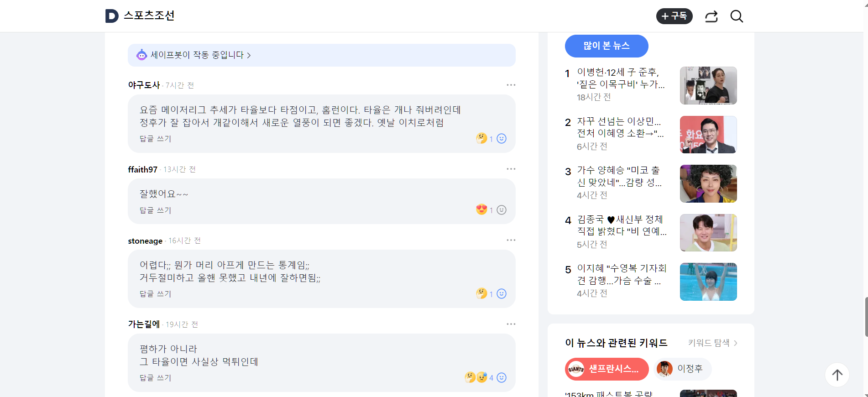Open more options for 야구도사 comment
868x397 pixels.
point(511,85)
